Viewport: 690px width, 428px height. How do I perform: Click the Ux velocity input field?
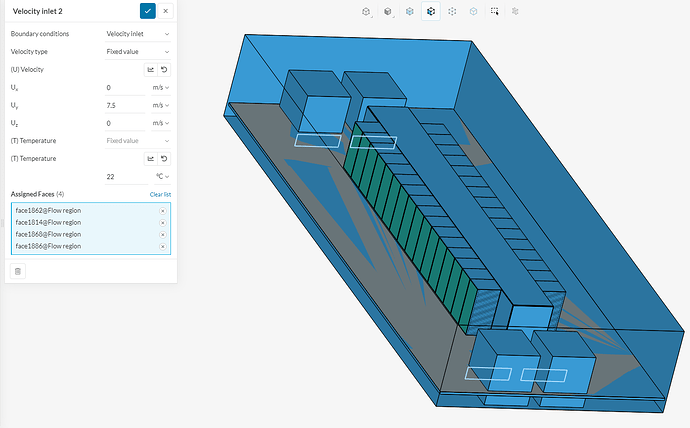pyautogui.click(x=126, y=88)
